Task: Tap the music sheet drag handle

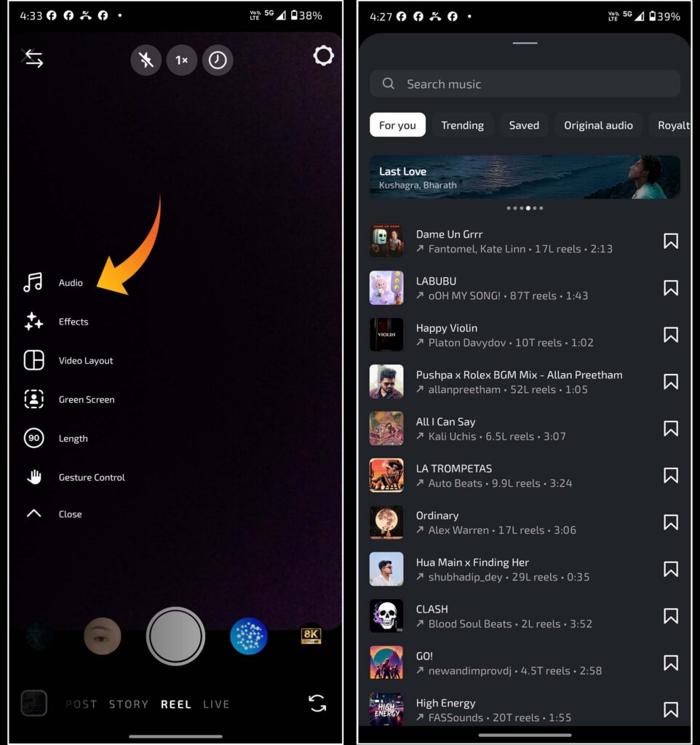Action: click(x=525, y=43)
